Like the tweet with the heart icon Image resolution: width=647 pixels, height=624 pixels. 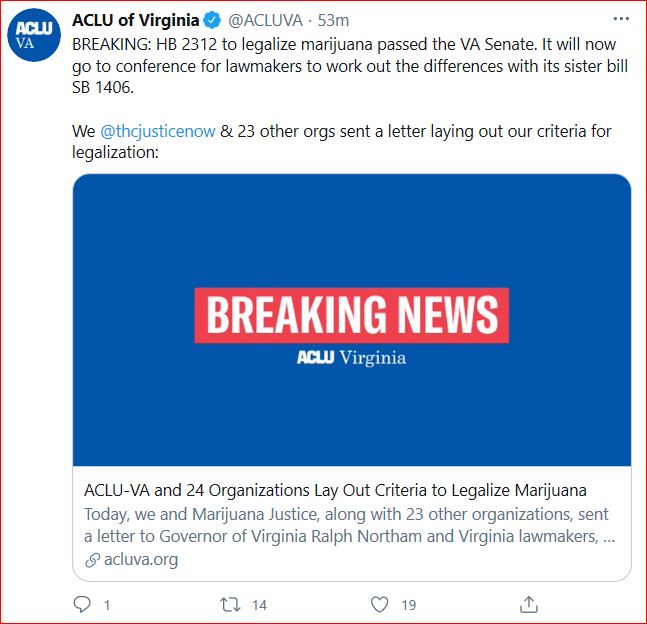[x=379, y=605]
